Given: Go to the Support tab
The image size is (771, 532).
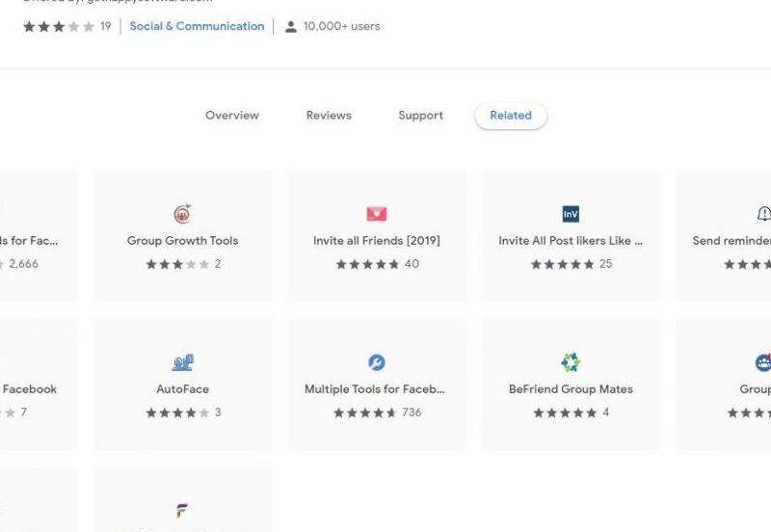Looking at the screenshot, I should [420, 116].
